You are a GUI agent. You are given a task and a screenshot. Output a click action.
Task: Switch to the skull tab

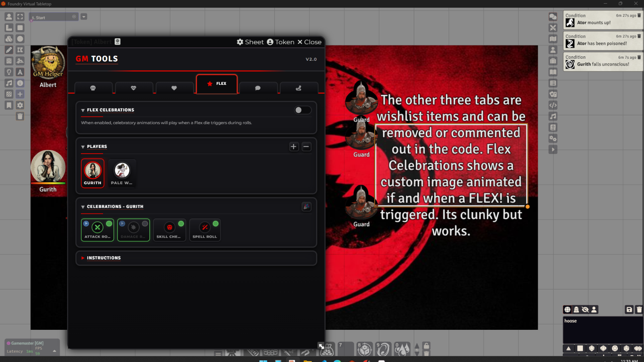point(93,88)
